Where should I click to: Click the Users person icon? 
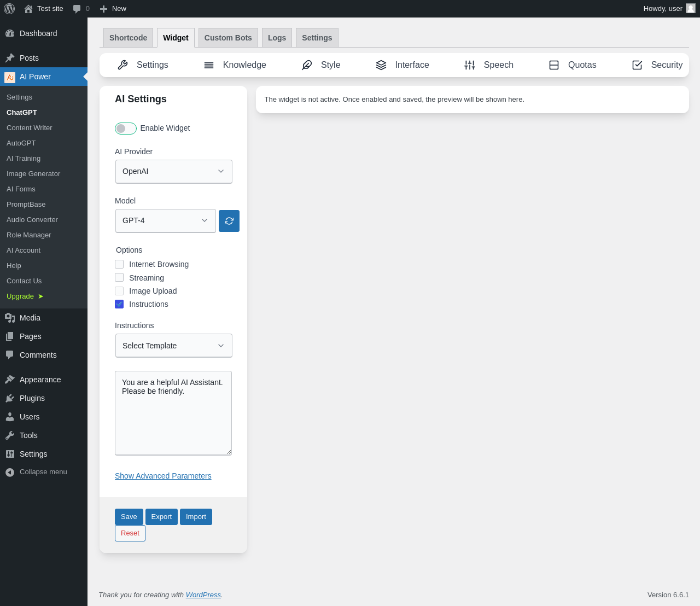point(10,417)
